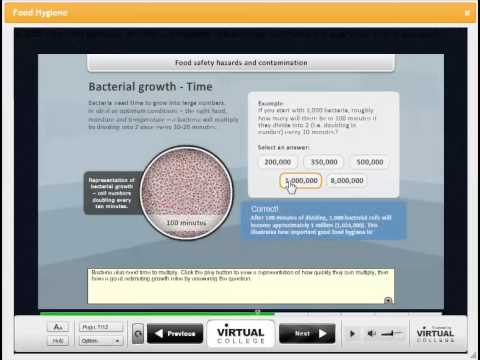Close the Food Hygiene window
This screenshot has height=360, width=480.
tap(467, 13)
